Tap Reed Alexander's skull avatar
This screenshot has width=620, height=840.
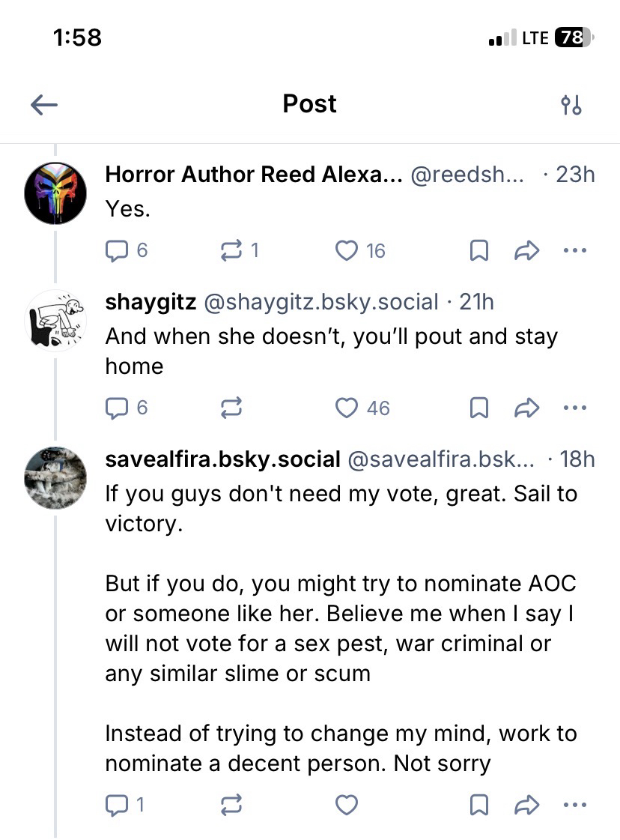tap(56, 193)
